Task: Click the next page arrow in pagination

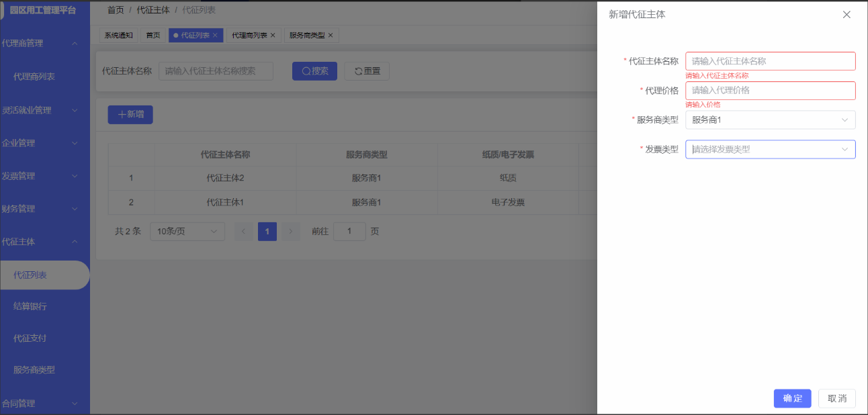Action: pyautogui.click(x=290, y=232)
